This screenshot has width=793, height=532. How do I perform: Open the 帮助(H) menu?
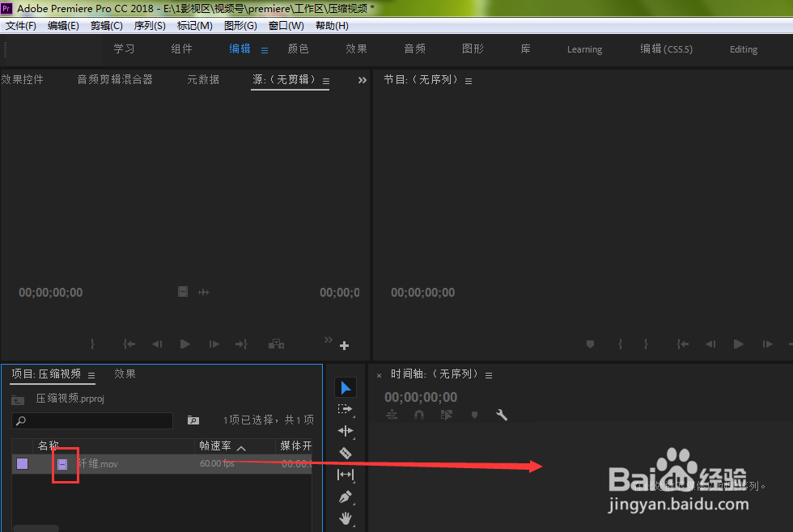tap(332, 26)
